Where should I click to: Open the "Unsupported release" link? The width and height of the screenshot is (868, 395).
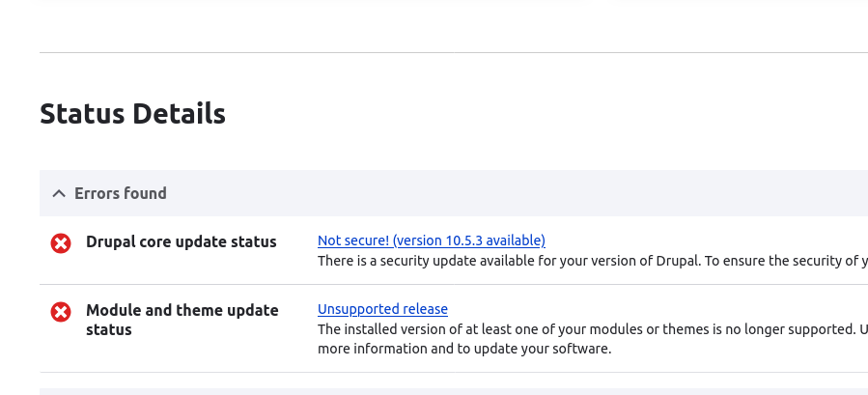pyautogui.click(x=382, y=309)
